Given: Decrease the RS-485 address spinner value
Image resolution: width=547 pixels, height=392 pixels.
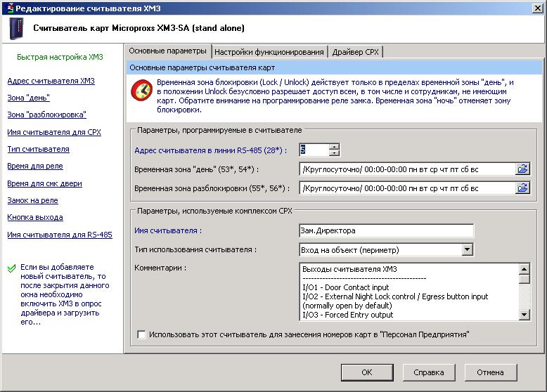Looking at the screenshot, I should [x=334, y=152].
